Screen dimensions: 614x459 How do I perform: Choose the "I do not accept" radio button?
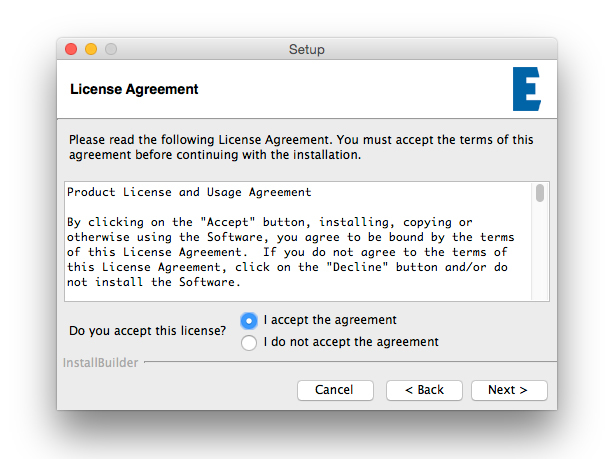tap(249, 343)
